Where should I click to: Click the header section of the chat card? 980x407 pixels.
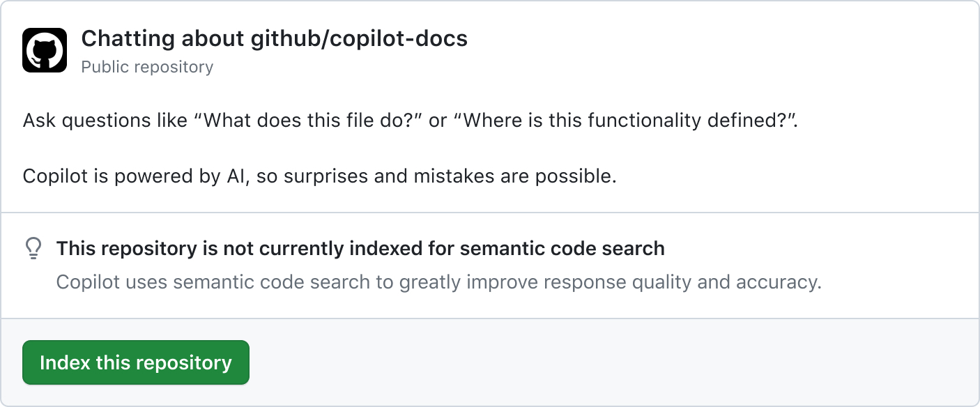point(488,49)
